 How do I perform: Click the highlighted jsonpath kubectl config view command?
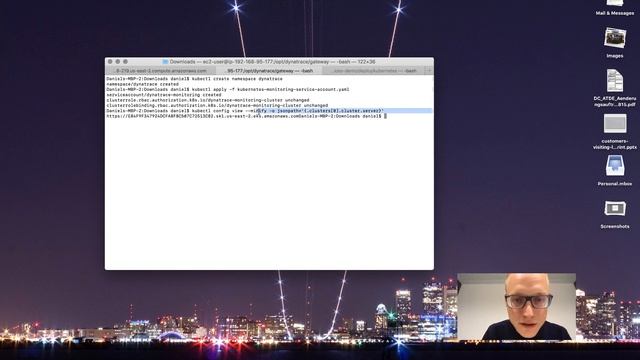coord(245,111)
